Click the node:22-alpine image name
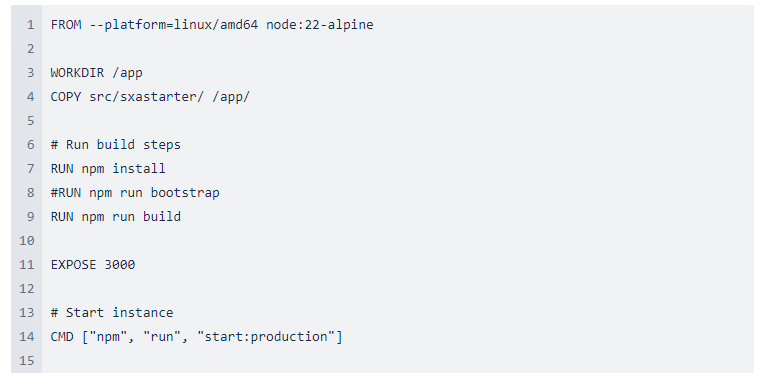Image resolution: width=763 pixels, height=373 pixels. (320, 25)
